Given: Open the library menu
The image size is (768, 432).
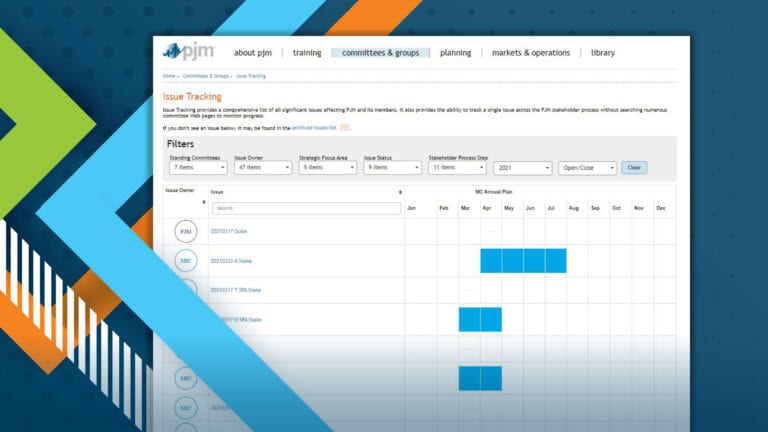Looking at the screenshot, I should [x=602, y=52].
